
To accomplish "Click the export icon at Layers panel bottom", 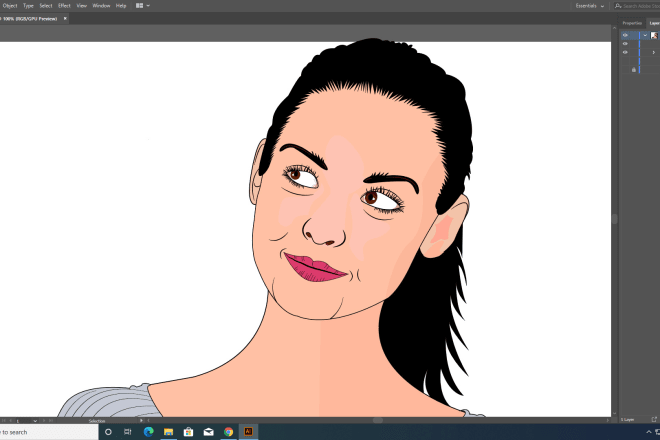I will [x=654, y=420].
